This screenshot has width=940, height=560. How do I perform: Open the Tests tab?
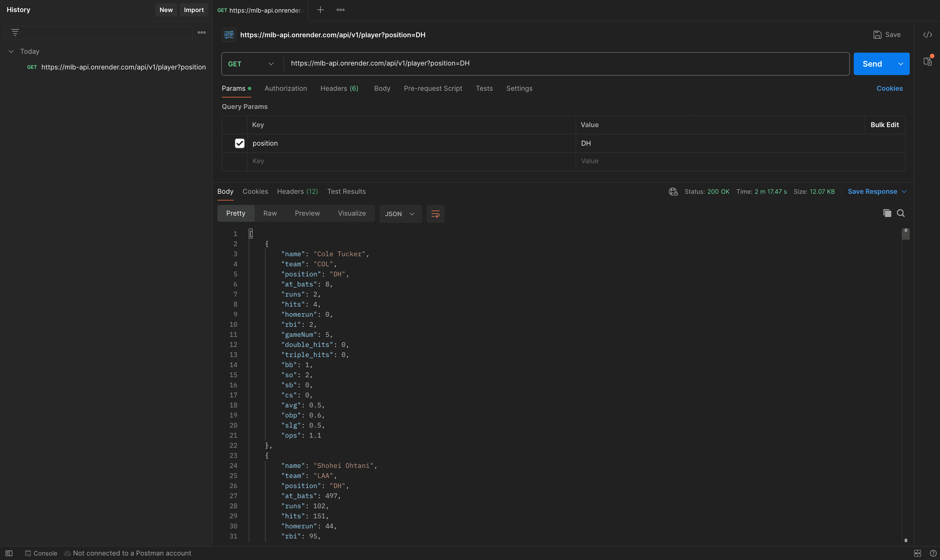tap(484, 88)
